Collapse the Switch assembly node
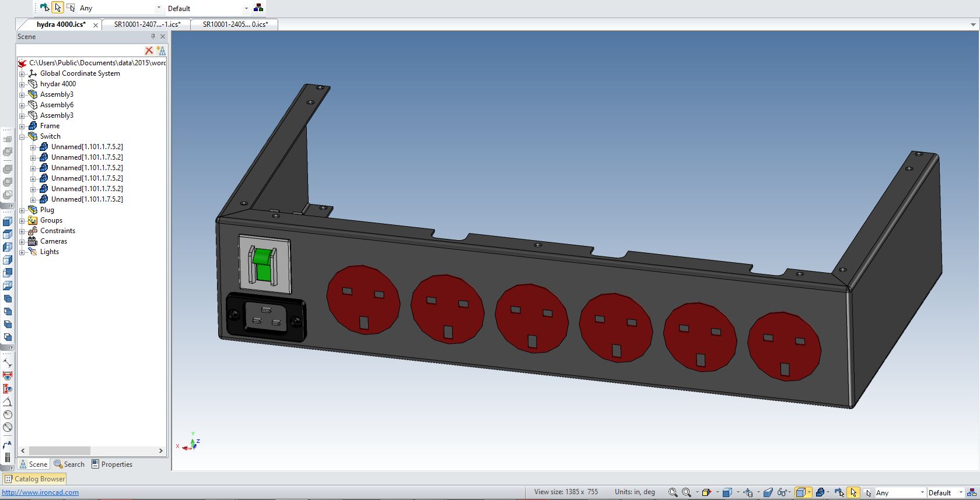Screen dimensions: 980x500 tap(22, 136)
